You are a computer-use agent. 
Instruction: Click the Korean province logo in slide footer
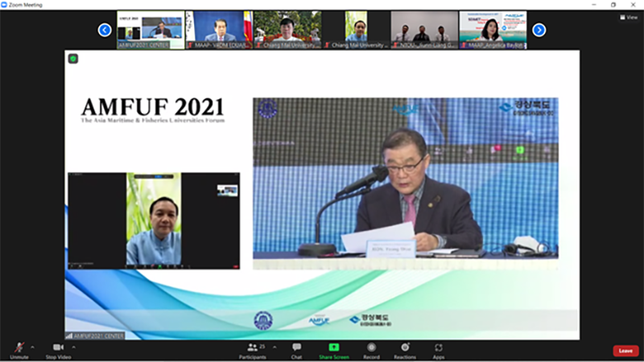370,320
